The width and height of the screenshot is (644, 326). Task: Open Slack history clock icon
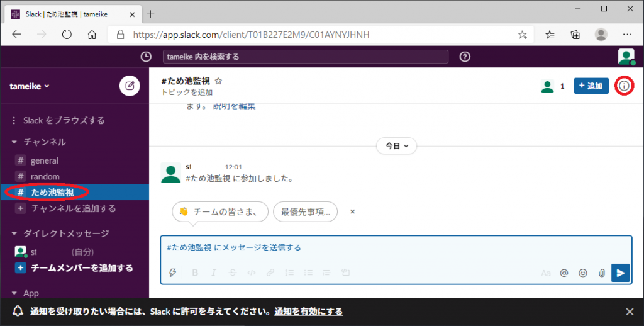146,57
